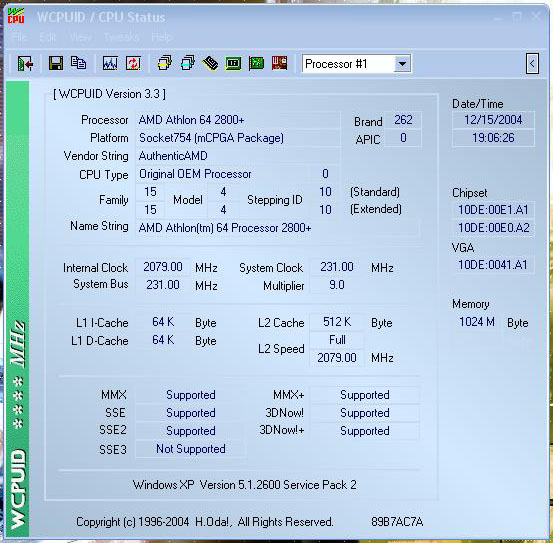Click the Multiplier value '9.0'
This screenshot has width=553, height=543.
(337, 285)
